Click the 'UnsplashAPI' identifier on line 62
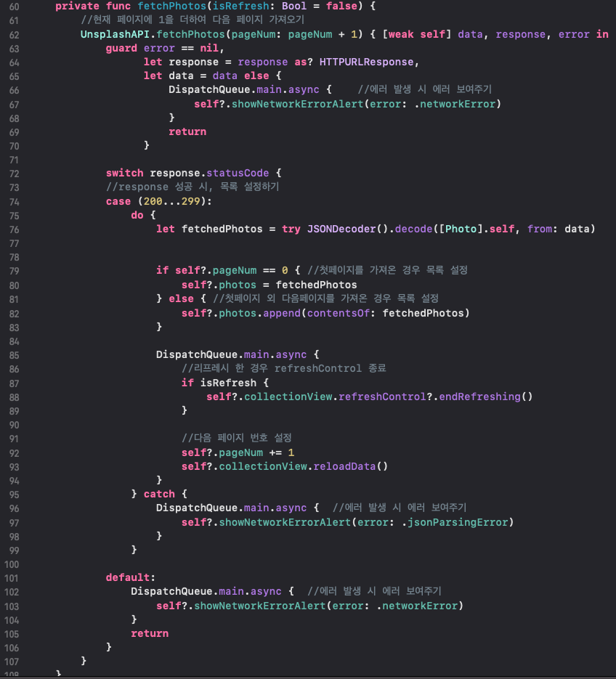Viewport: 616px width, 679px height. [115, 34]
